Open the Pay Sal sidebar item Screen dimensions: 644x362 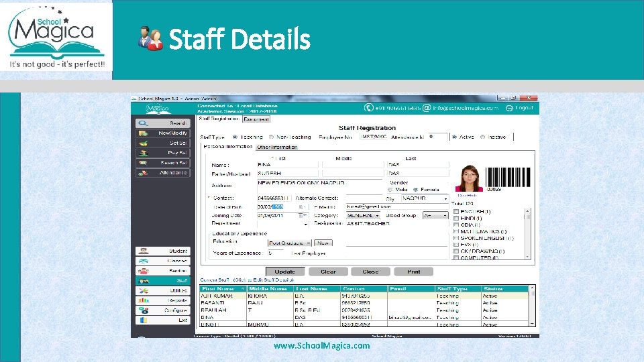pyautogui.click(x=162, y=153)
